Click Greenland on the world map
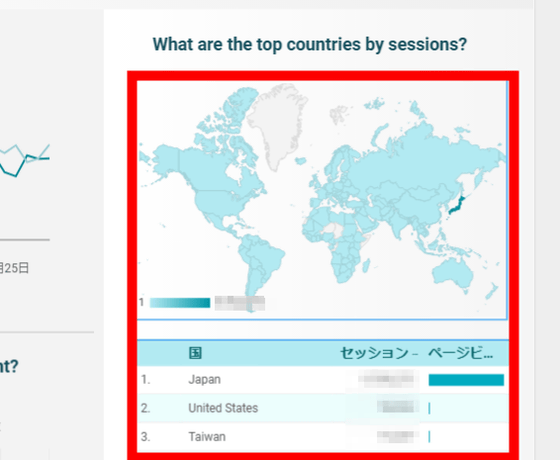 pyautogui.click(x=277, y=121)
